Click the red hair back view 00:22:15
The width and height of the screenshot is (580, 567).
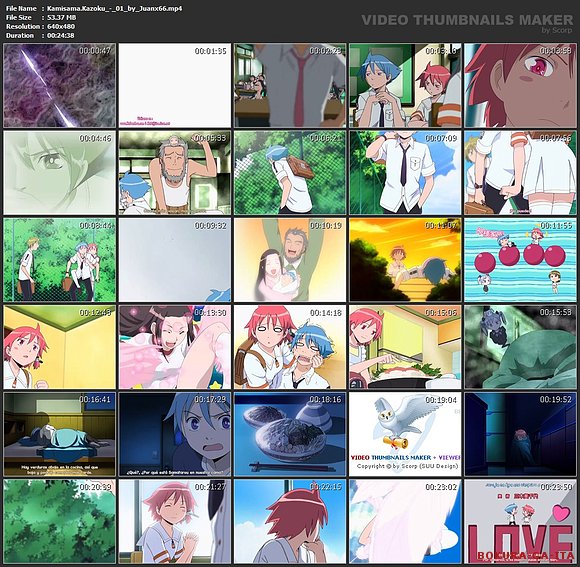pos(290,522)
